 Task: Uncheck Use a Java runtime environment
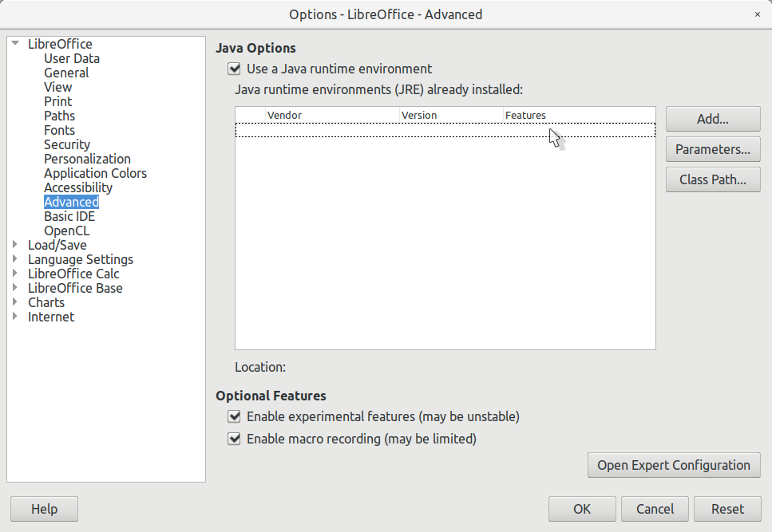pos(234,69)
